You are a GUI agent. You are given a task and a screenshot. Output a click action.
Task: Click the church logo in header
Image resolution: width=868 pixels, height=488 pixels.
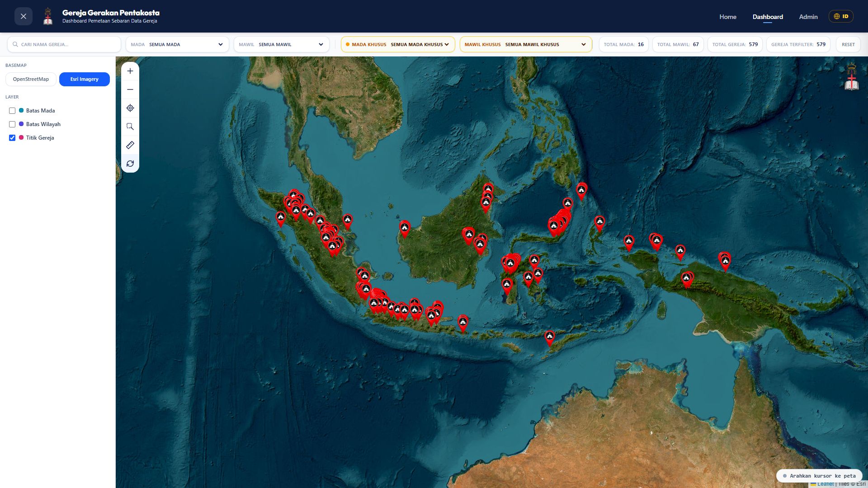click(x=48, y=16)
